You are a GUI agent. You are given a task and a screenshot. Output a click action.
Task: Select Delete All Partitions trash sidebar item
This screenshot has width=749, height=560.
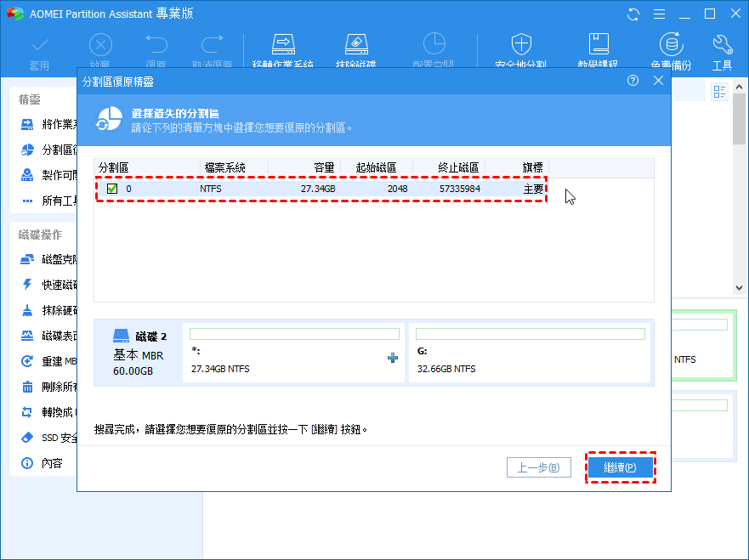[48, 387]
